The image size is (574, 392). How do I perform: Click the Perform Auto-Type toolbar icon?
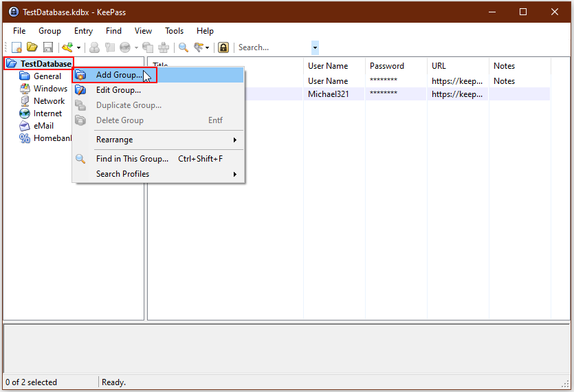[164, 47]
